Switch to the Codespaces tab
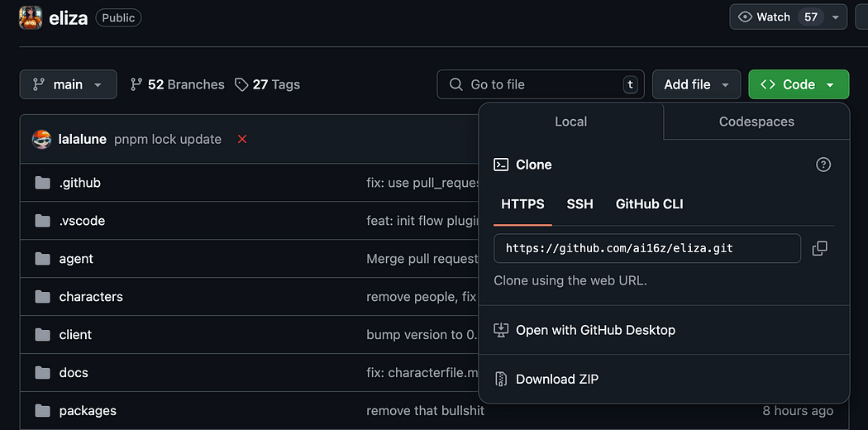This screenshot has width=868, height=430. point(756,122)
